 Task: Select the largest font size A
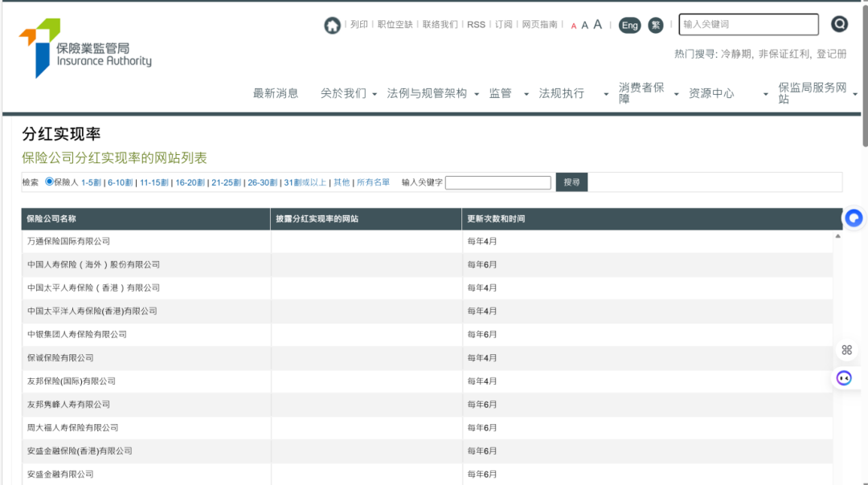point(597,24)
